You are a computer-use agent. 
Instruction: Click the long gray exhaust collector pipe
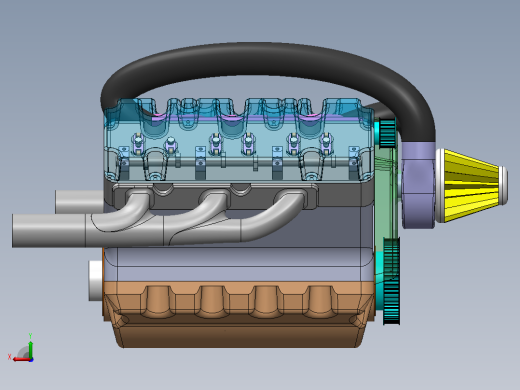(48, 231)
